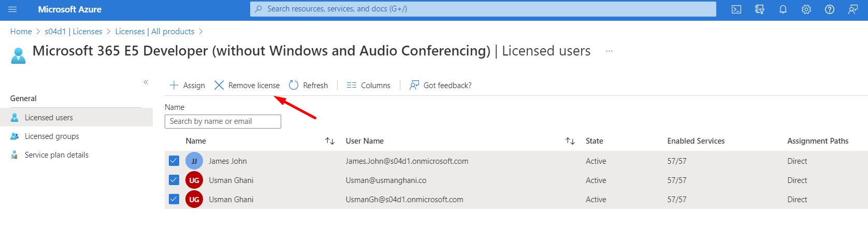The width and height of the screenshot is (868, 225).
Task: Open the ellipsis more options next to title
Action: [609, 51]
